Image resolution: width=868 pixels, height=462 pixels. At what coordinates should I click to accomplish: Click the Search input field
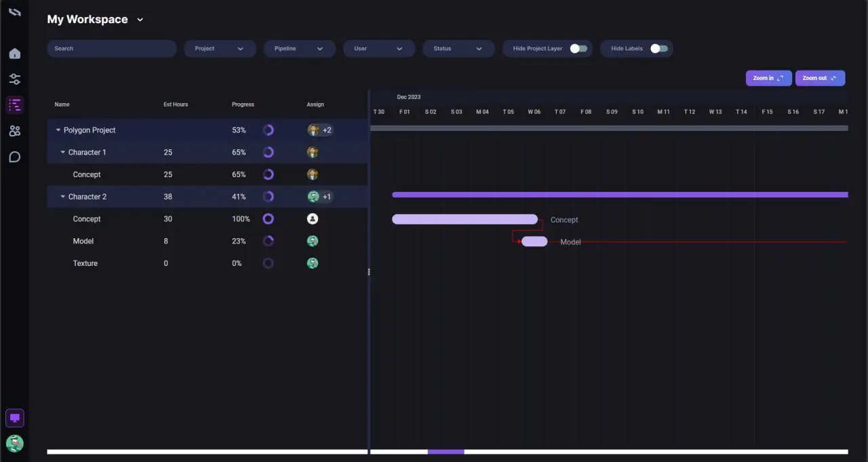click(x=112, y=49)
